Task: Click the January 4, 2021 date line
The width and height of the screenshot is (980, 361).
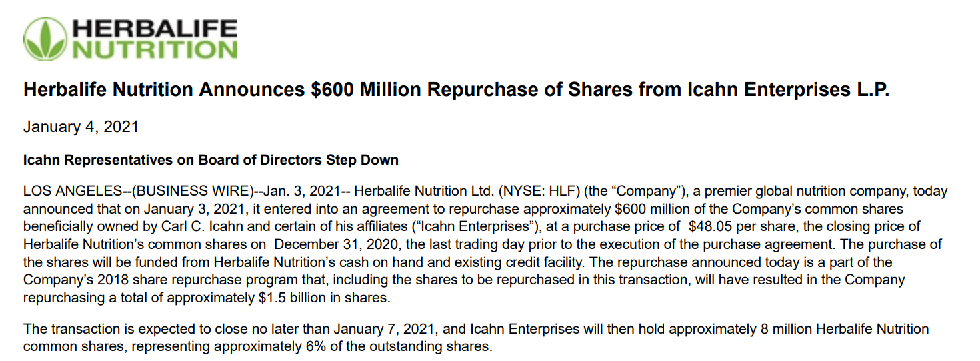Action: [81, 127]
